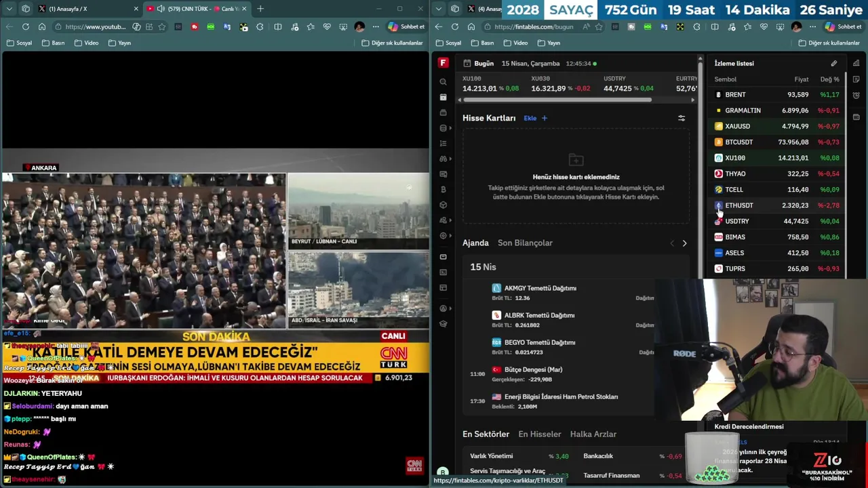Open the AKMGY Temettü Dağıtımı event
This screenshot has width=868, height=488.
click(x=540, y=288)
